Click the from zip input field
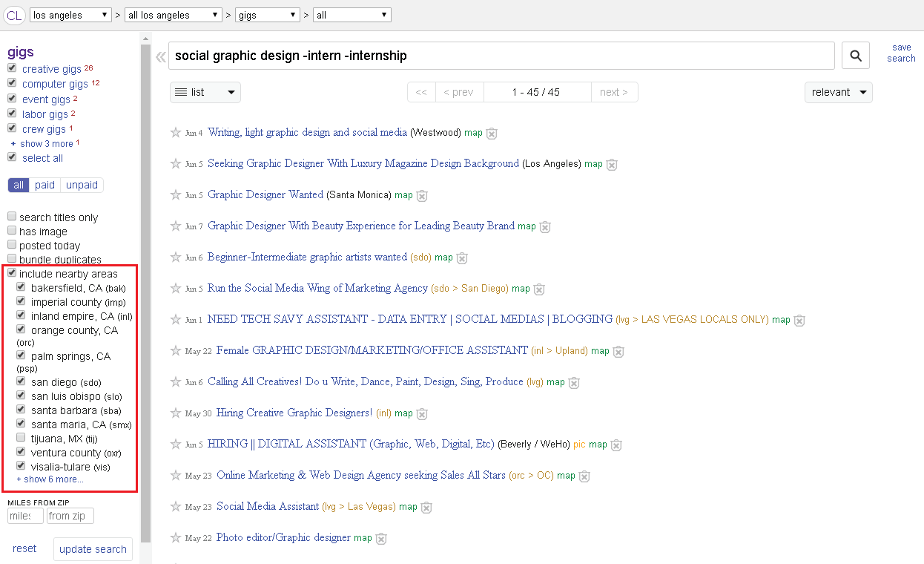Viewport: 924px width, 564px height. (70, 516)
